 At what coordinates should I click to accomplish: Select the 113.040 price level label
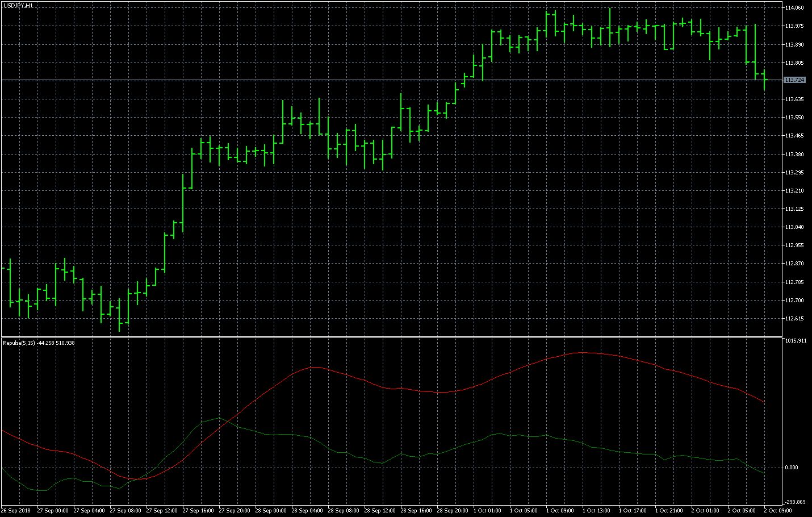tap(794, 227)
